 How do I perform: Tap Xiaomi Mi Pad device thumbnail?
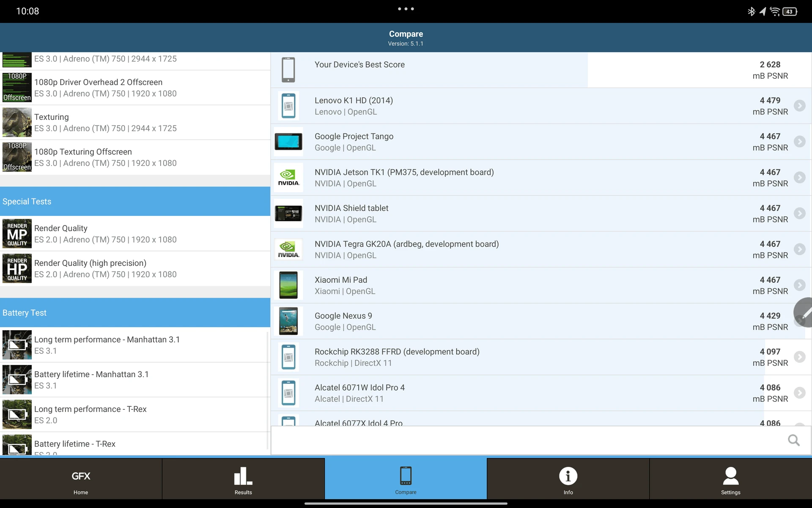tap(288, 285)
